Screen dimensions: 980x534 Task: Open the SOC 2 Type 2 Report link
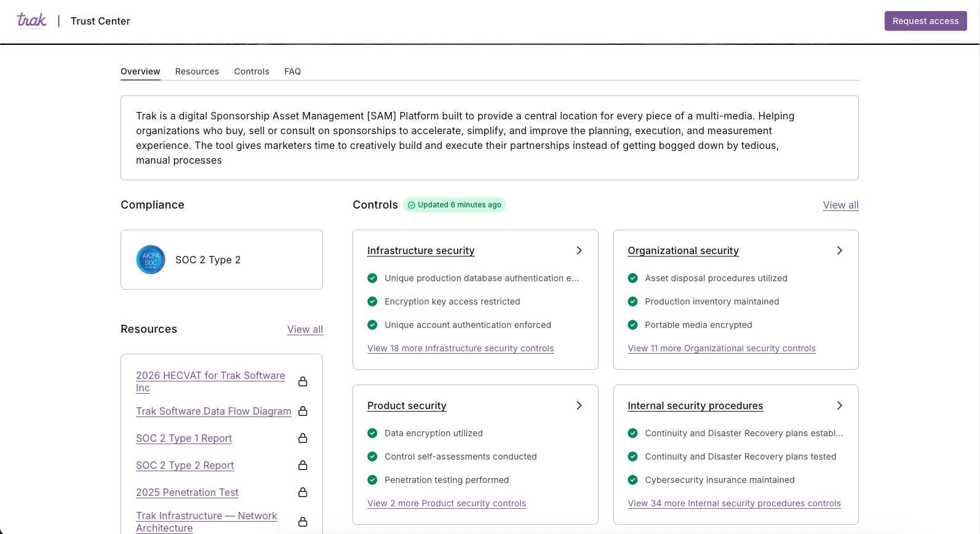tap(185, 465)
